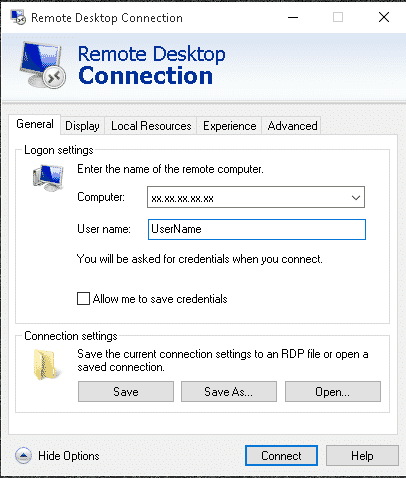Enable Allow me to save credentials
The width and height of the screenshot is (406, 478).
tap(83, 299)
